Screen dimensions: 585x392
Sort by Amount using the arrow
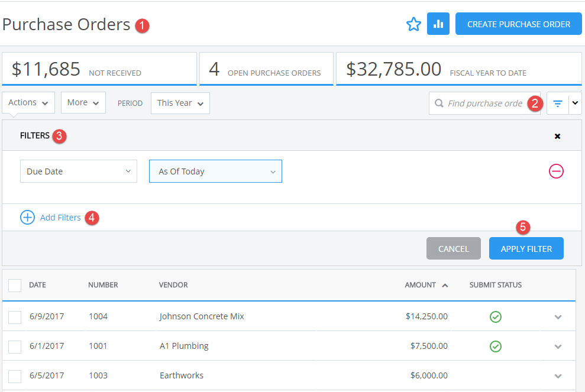[x=445, y=285]
